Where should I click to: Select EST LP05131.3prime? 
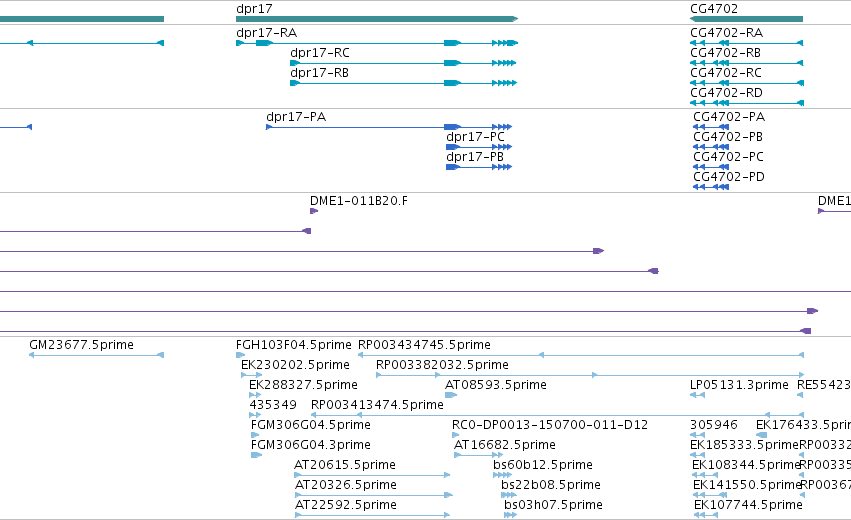(x=739, y=385)
